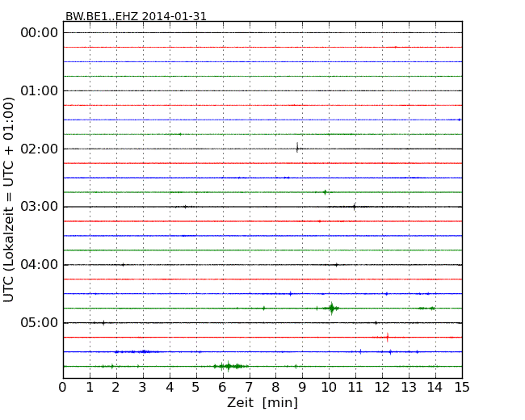Click the large green burst near minute 10
Image resolution: width=525 pixels, height=420 pixels.
pyautogui.click(x=331, y=308)
